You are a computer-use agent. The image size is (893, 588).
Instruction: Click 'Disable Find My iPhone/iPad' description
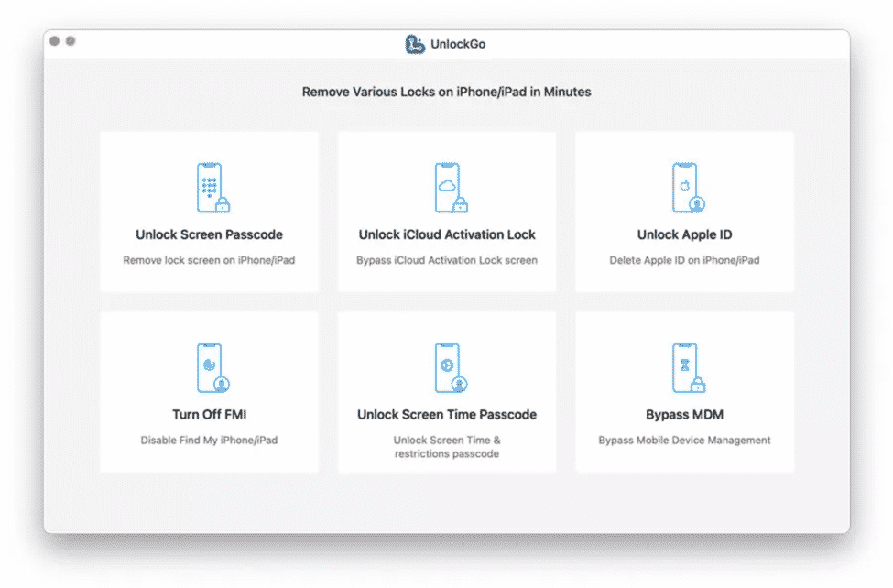point(209,440)
